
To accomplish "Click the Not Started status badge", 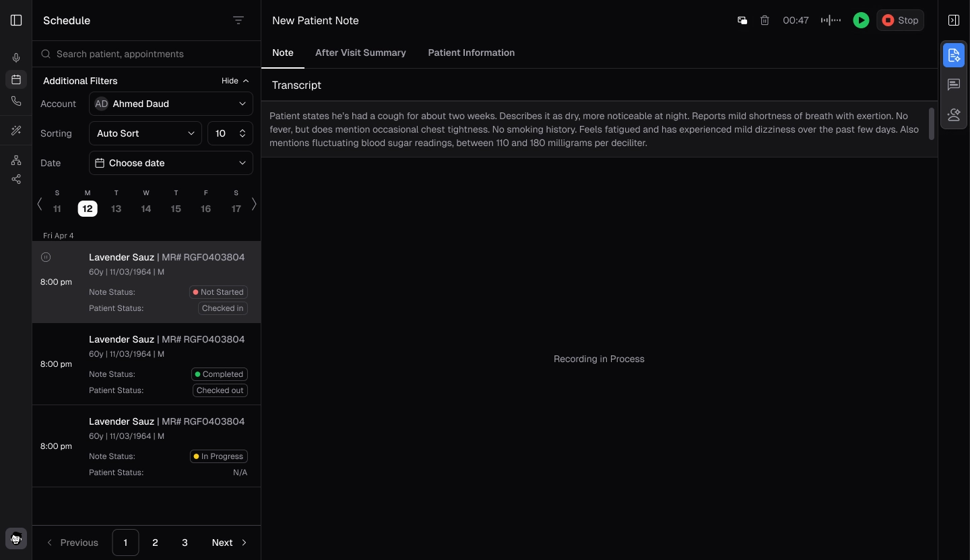I will tap(218, 292).
